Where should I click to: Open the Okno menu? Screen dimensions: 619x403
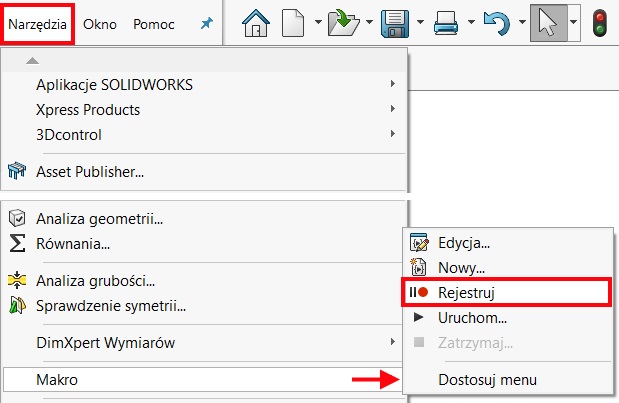(100, 24)
